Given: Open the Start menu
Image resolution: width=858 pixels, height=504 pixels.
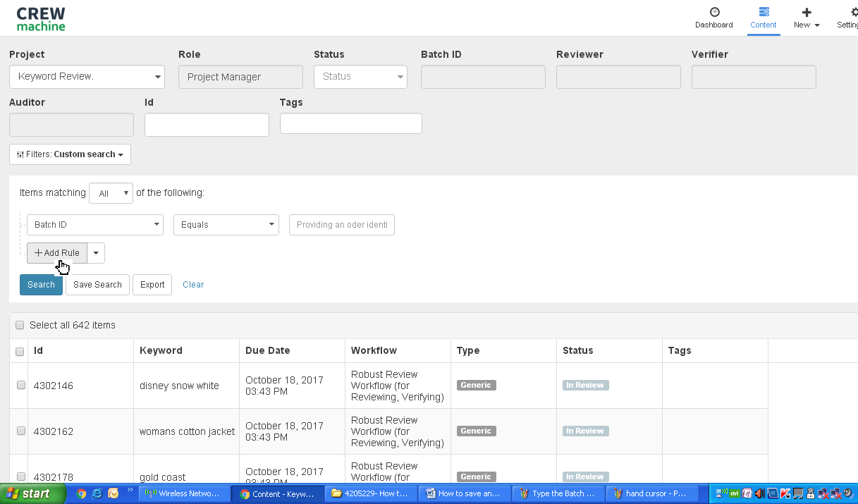Looking at the screenshot, I should point(33,493).
